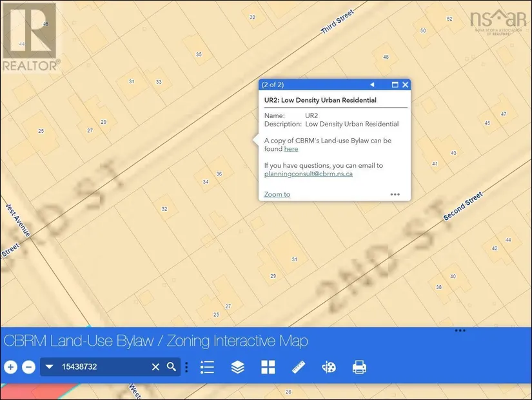Close the UR2 zoning popup
Image resolution: width=532 pixels, height=400 pixels.
coord(405,85)
